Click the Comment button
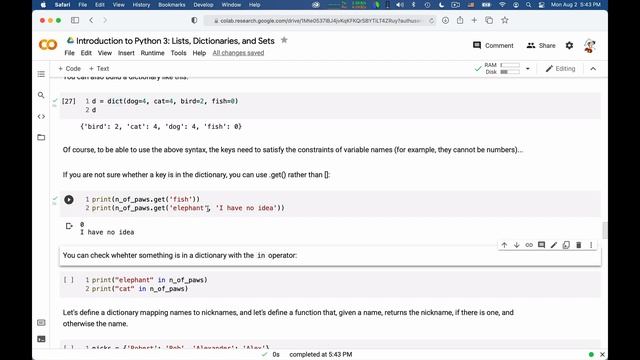Screen dimensions: 640x360 pos(493,45)
